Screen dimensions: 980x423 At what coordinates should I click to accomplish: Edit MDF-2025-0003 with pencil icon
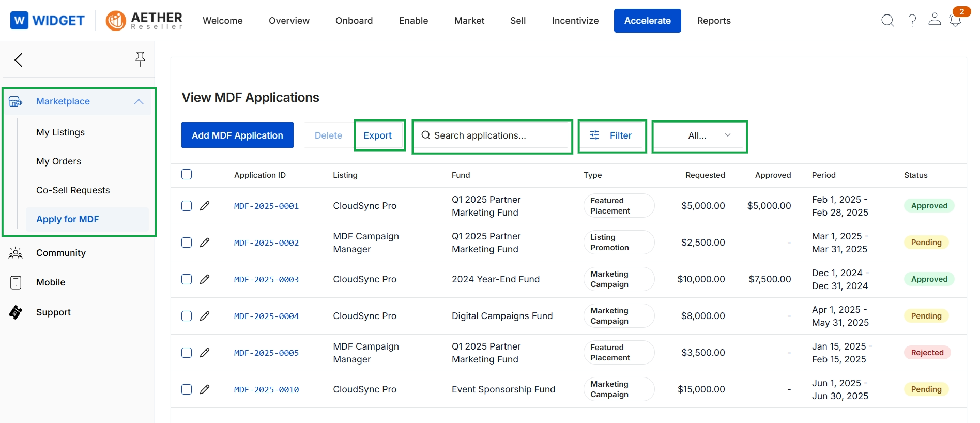(x=205, y=279)
